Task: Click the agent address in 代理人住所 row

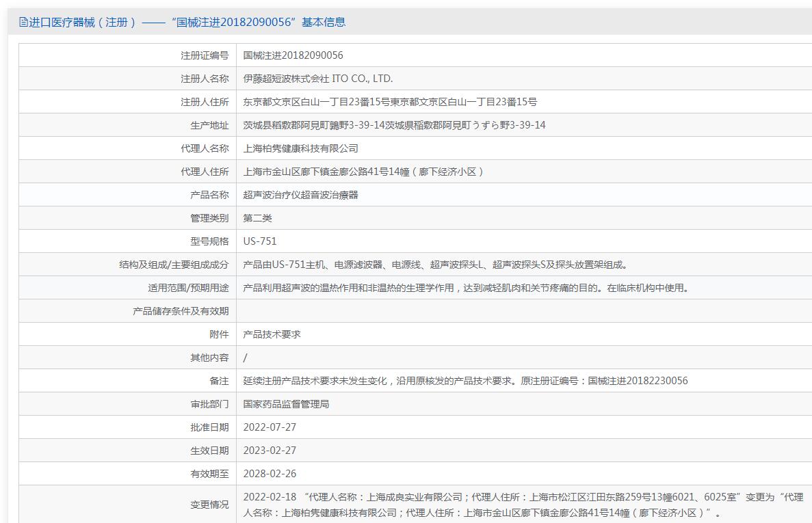Action: (x=364, y=172)
